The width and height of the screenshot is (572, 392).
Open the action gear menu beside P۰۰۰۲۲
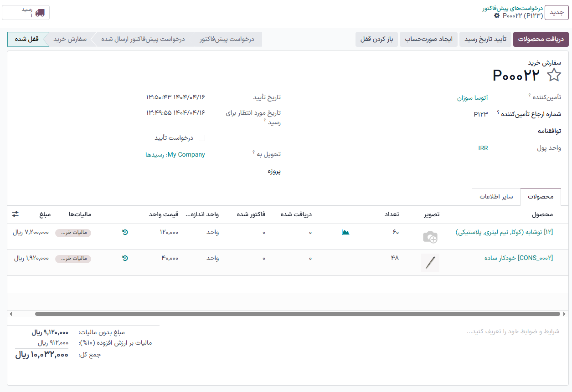[498, 16]
